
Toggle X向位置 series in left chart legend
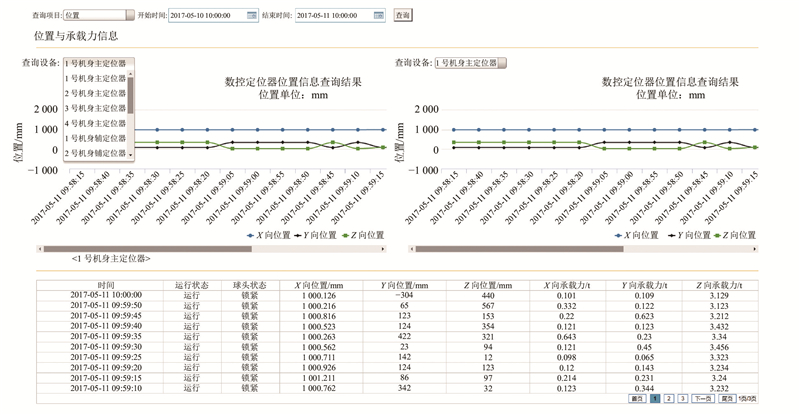coord(269,235)
